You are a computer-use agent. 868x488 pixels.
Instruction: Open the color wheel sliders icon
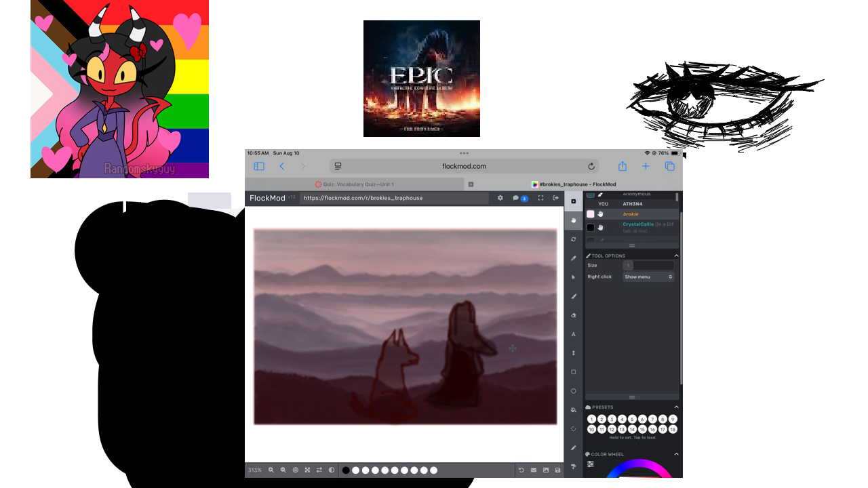point(591,464)
